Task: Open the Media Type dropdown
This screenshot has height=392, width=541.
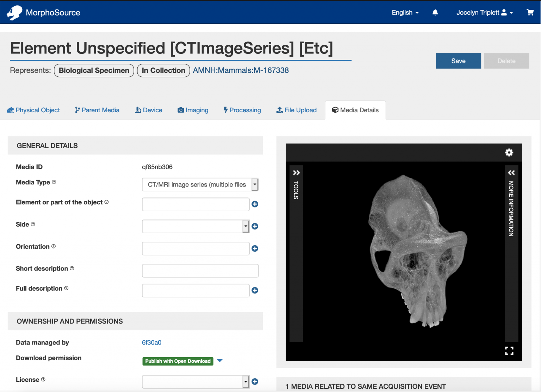Action: click(255, 184)
